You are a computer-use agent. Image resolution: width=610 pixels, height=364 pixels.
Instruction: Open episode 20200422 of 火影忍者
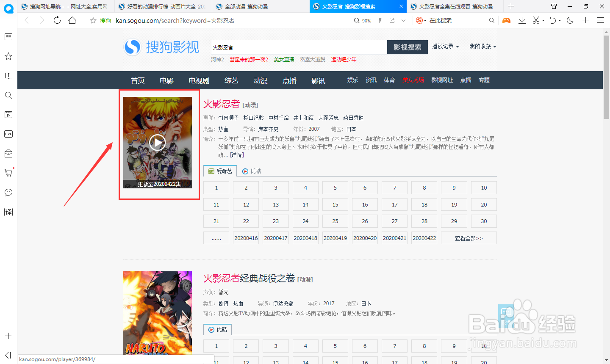424,238
